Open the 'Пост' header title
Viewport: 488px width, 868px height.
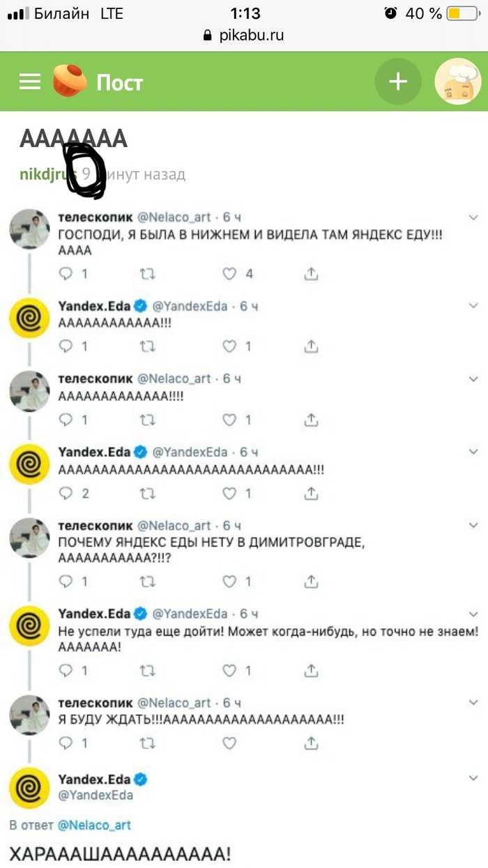[x=119, y=83]
